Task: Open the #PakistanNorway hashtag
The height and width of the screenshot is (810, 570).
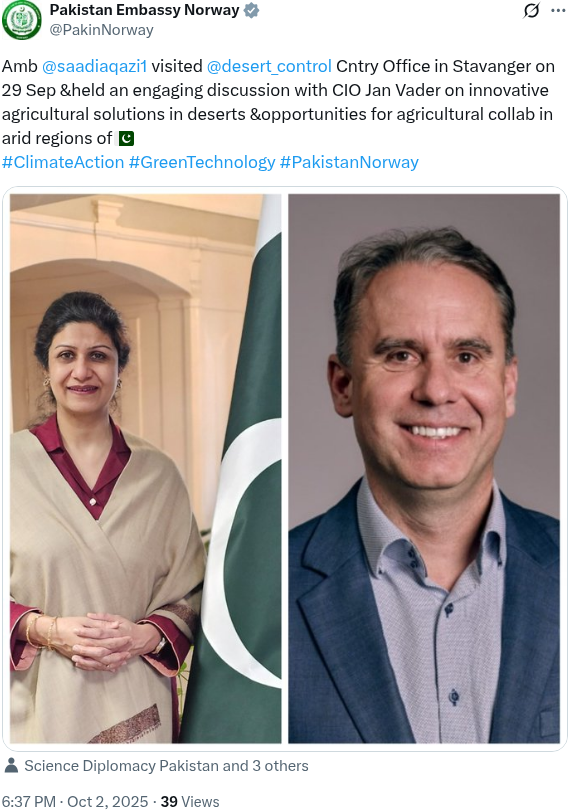Action: pos(349,162)
